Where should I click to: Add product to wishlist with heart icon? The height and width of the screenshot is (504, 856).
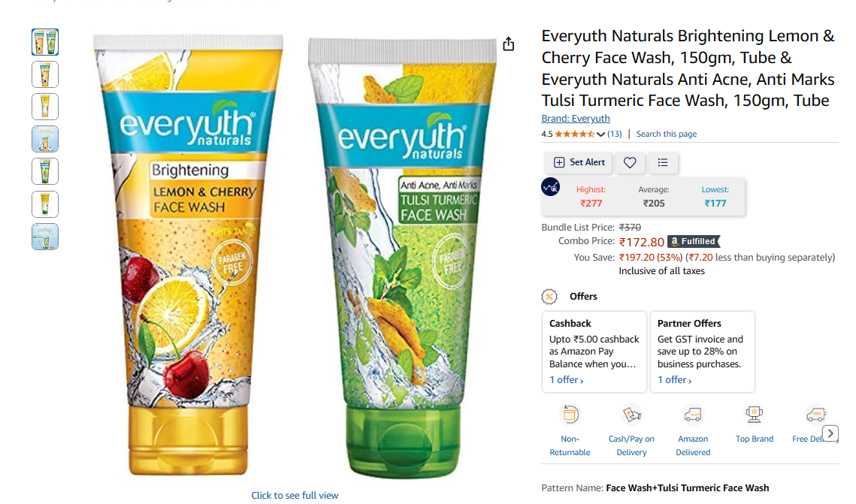[630, 162]
